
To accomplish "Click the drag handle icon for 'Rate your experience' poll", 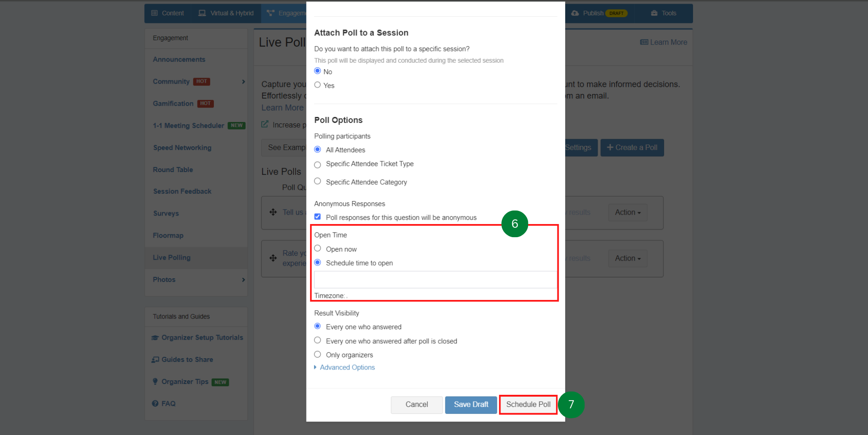I will (x=273, y=258).
